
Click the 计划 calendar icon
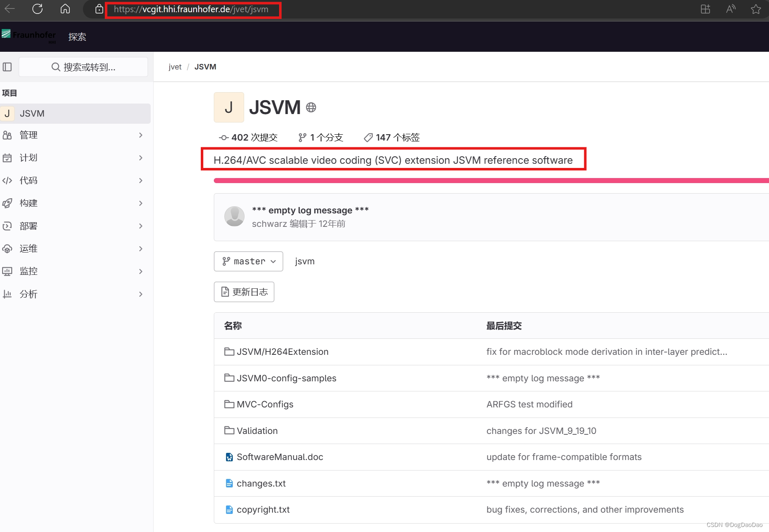(7, 158)
